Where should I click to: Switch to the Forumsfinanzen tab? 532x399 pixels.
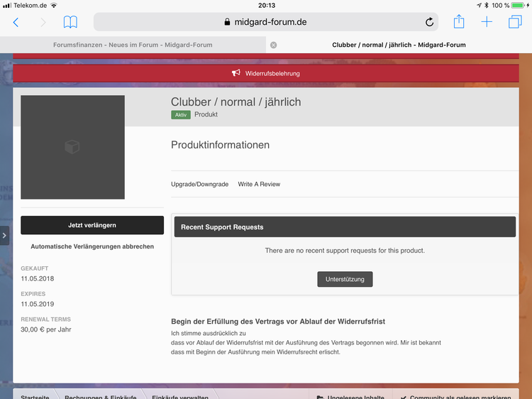pos(133,45)
